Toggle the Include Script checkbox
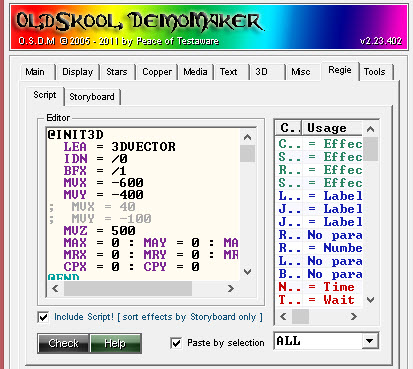This screenshot has height=369, width=413. [x=43, y=317]
